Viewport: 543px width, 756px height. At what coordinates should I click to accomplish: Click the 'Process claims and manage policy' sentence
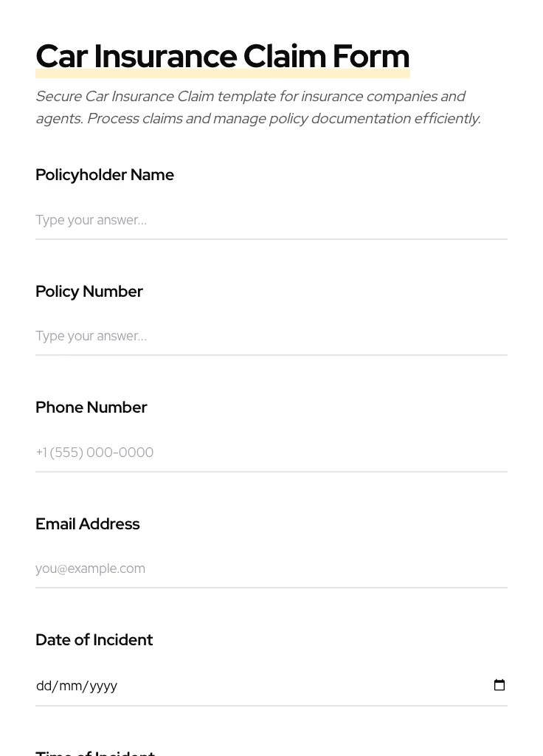pos(283,119)
